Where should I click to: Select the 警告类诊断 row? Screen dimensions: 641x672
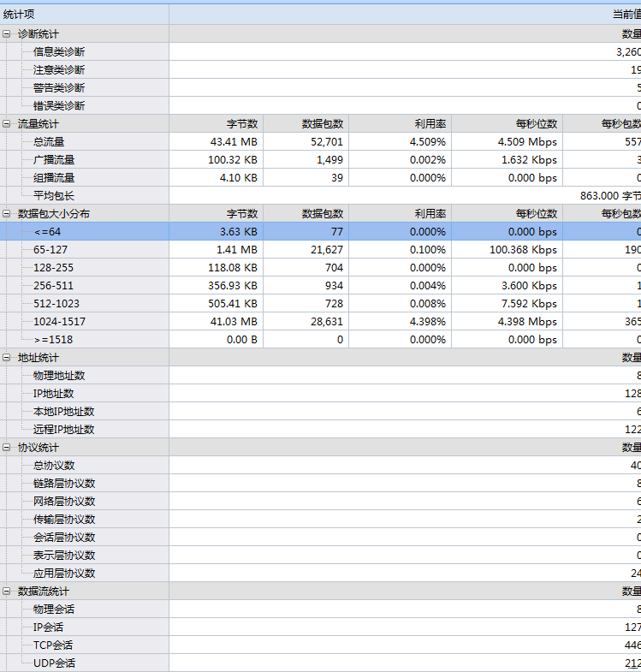point(320,88)
